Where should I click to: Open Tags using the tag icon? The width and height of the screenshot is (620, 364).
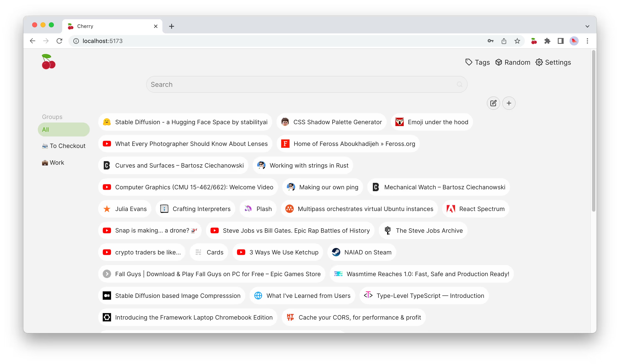pyautogui.click(x=469, y=62)
